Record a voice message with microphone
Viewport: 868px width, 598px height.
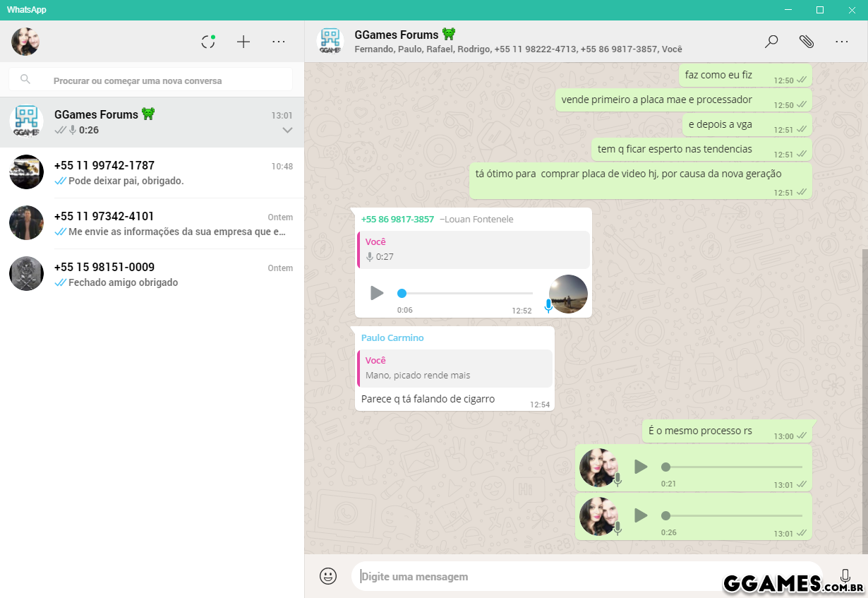845,576
